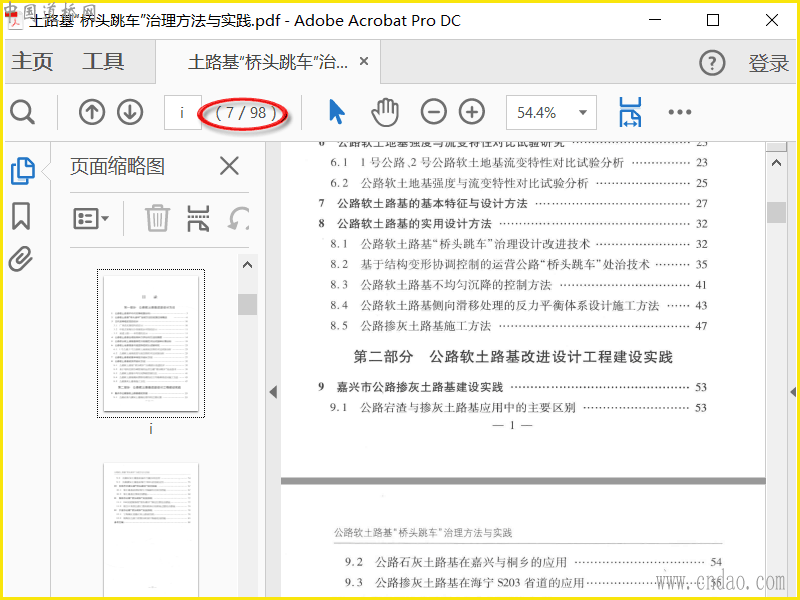Switch to the 主页 tab

[x=32, y=62]
